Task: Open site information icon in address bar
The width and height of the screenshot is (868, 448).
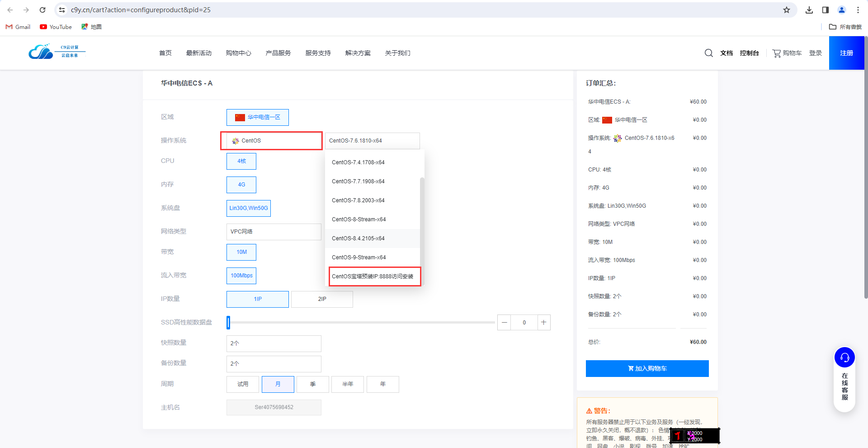Action: click(x=62, y=10)
